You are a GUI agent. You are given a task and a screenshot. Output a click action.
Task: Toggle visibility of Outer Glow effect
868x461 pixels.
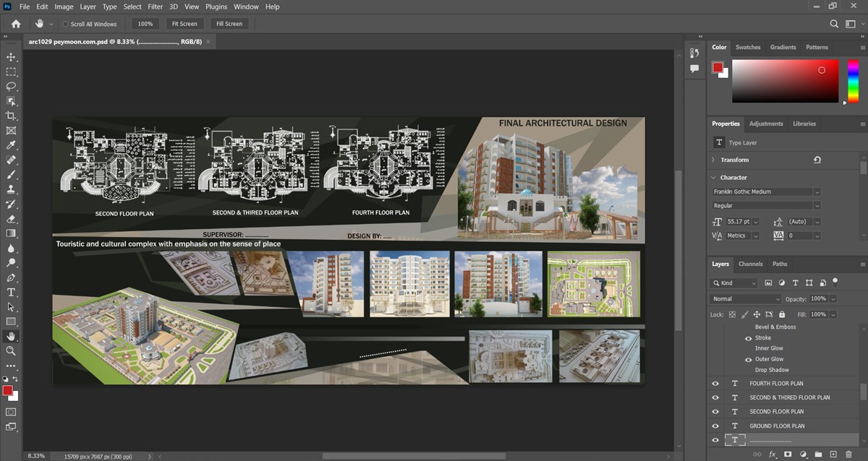748,359
